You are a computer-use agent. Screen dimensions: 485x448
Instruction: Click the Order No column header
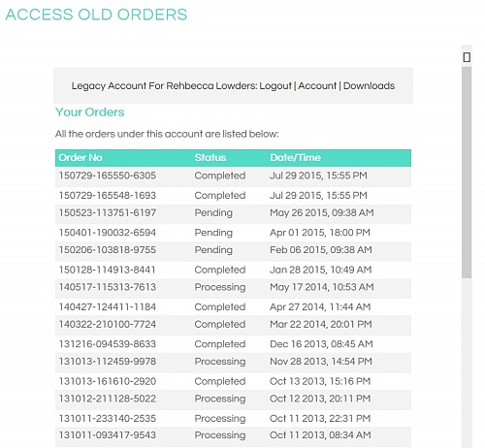81,157
